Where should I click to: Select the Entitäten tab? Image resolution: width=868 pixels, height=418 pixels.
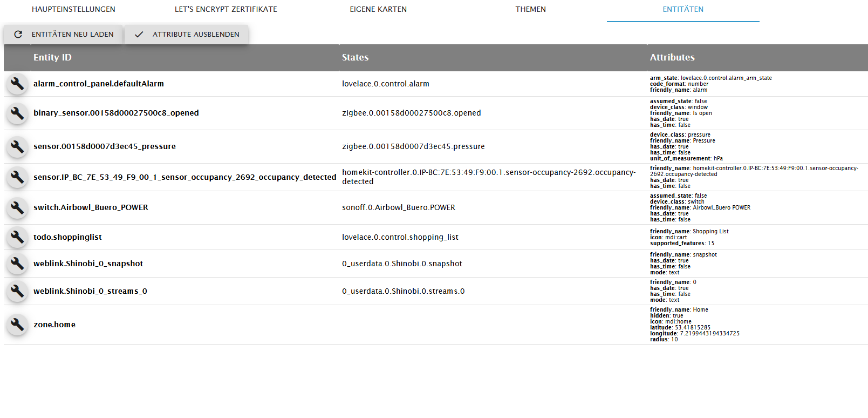[x=683, y=9]
